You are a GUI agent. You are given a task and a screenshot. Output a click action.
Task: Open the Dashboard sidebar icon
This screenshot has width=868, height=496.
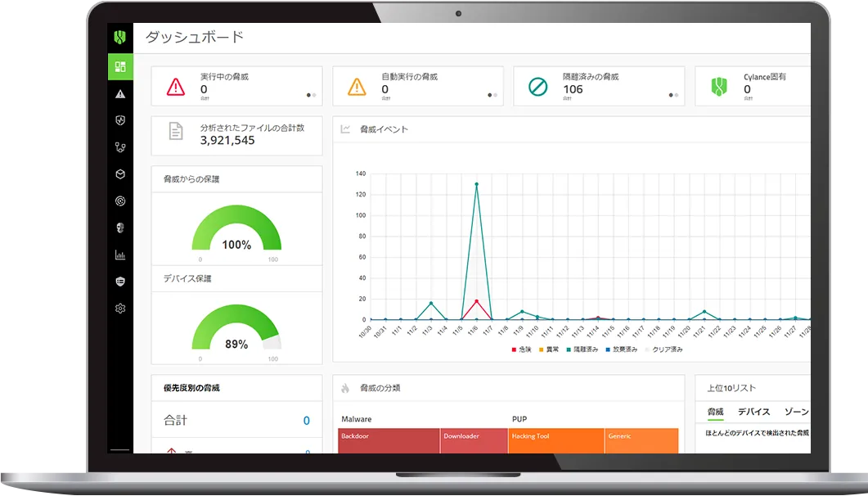pos(120,67)
